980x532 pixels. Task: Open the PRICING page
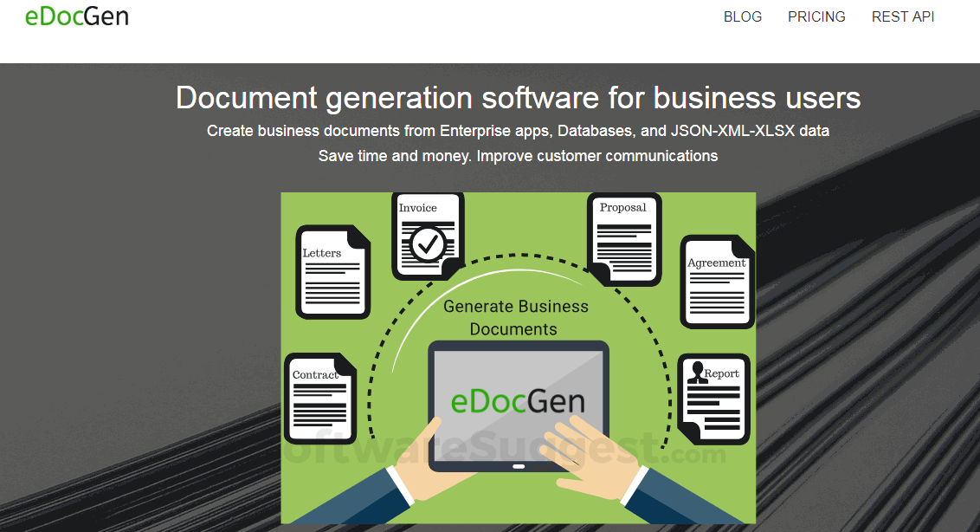816,16
